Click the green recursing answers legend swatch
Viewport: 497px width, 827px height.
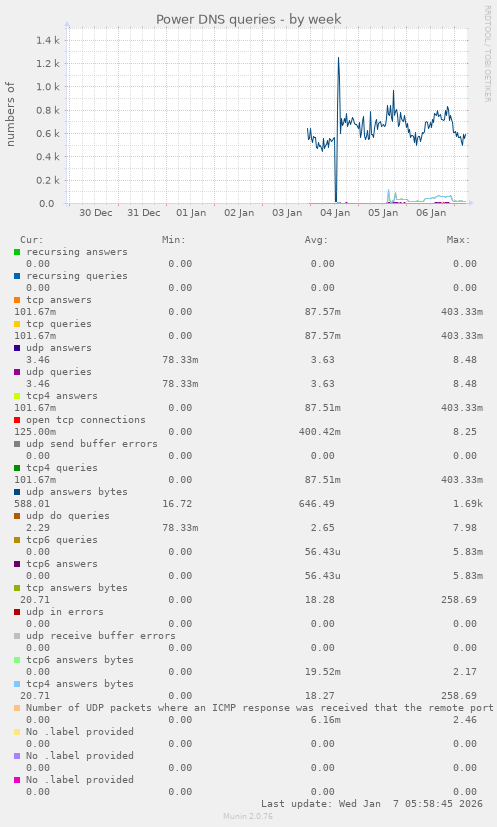[17, 252]
